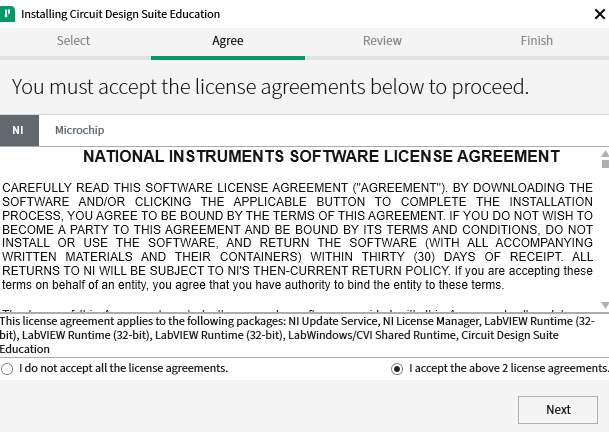Click the 'This license agreement applies to' packages text
609x432 pixels.
pos(297,335)
